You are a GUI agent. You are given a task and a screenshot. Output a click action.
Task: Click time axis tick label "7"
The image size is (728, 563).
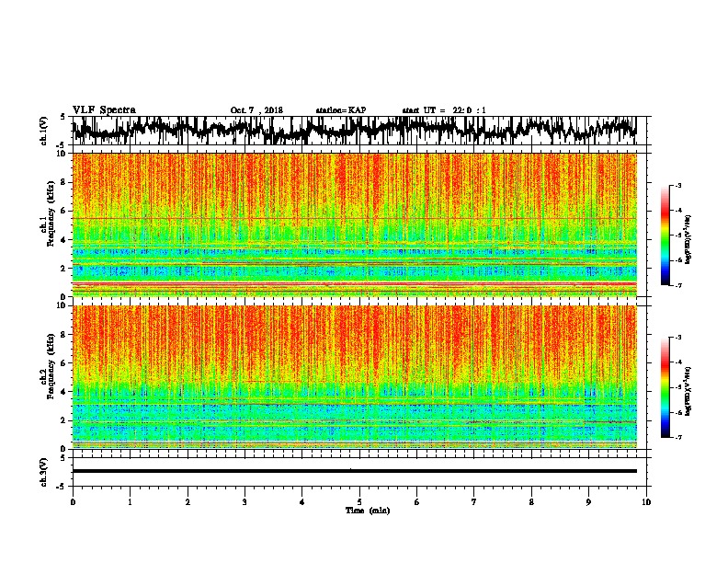(x=474, y=502)
